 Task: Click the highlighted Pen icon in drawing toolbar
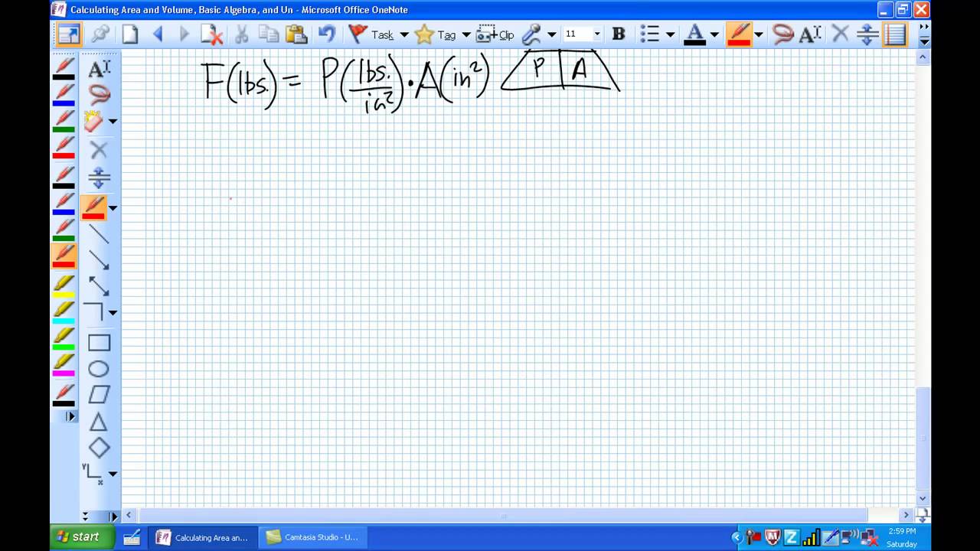[x=93, y=207]
